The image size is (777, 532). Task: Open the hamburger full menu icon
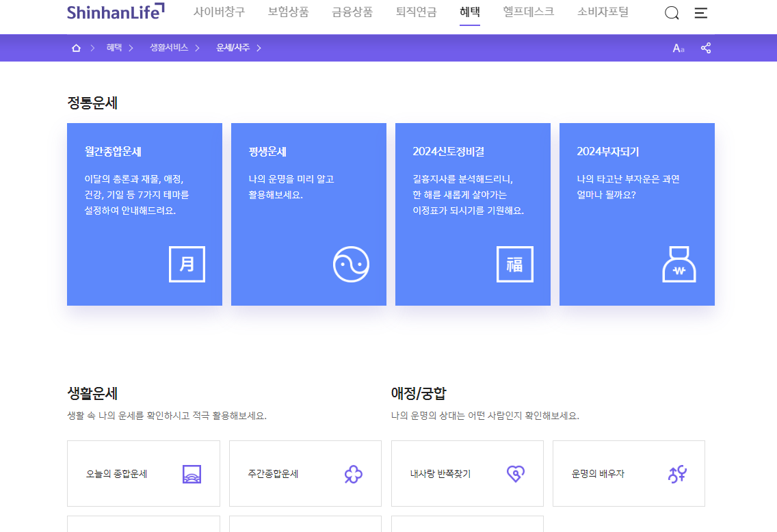[700, 13]
